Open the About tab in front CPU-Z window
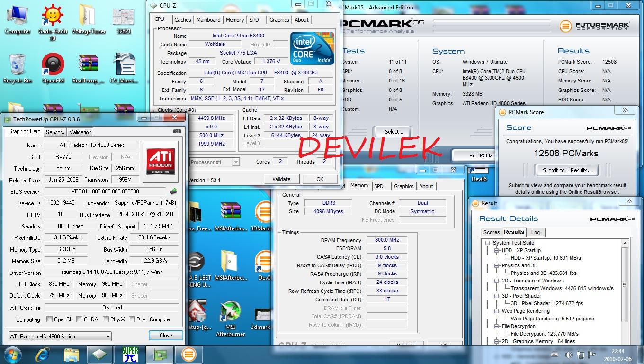 302,20
